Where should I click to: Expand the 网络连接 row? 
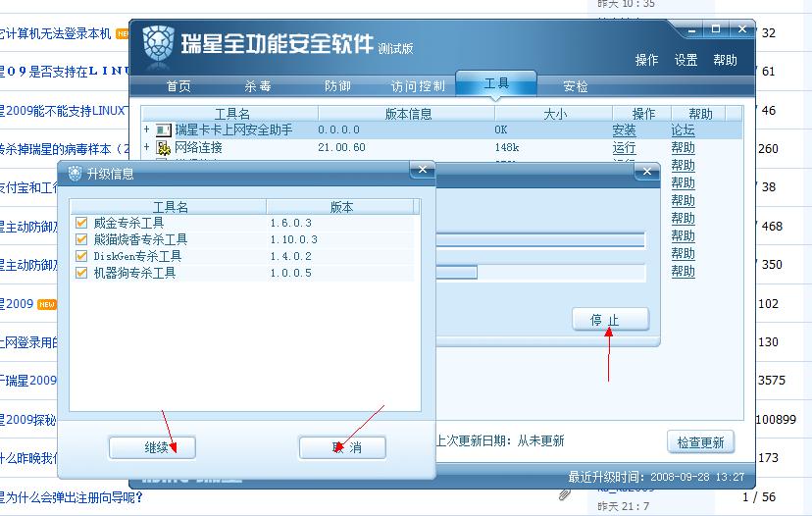click(147, 147)
